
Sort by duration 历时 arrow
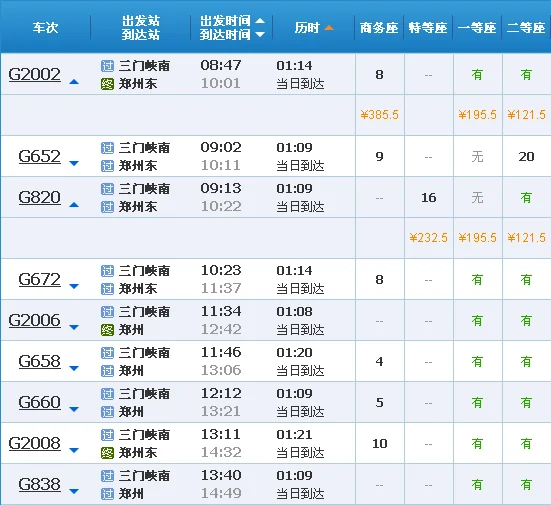click(329, 27)
